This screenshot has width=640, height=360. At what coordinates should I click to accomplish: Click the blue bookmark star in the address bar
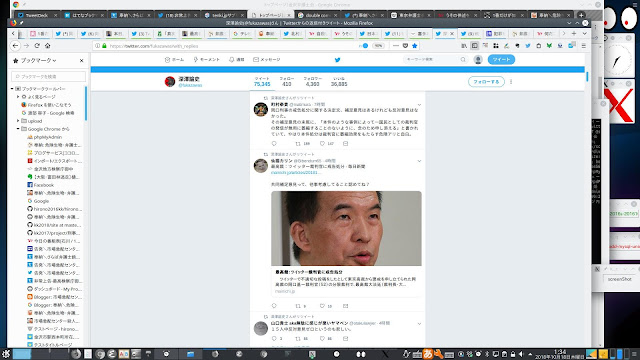[x=415, y=46]
